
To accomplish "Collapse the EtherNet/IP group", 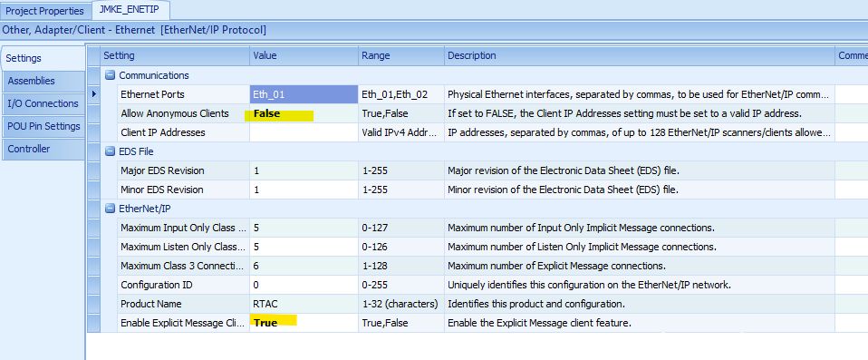I will [x=111, y=209].
